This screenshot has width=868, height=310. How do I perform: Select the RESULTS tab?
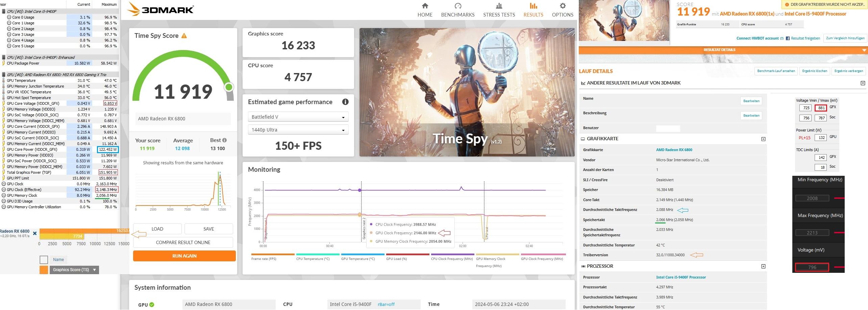click(x=533, y=10)
